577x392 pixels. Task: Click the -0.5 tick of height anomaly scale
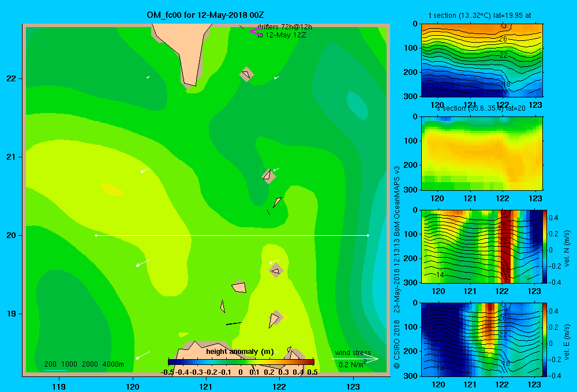pos(167,372)
